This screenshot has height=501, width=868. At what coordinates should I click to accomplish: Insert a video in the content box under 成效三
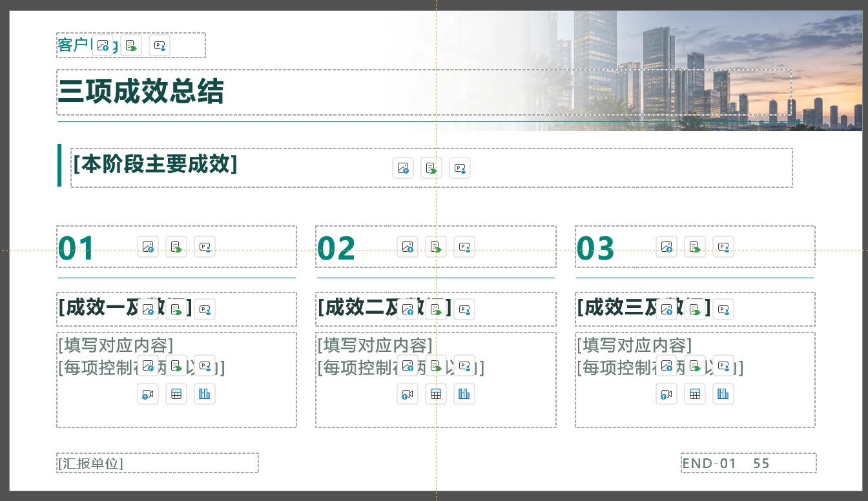[x=666, y=394]
